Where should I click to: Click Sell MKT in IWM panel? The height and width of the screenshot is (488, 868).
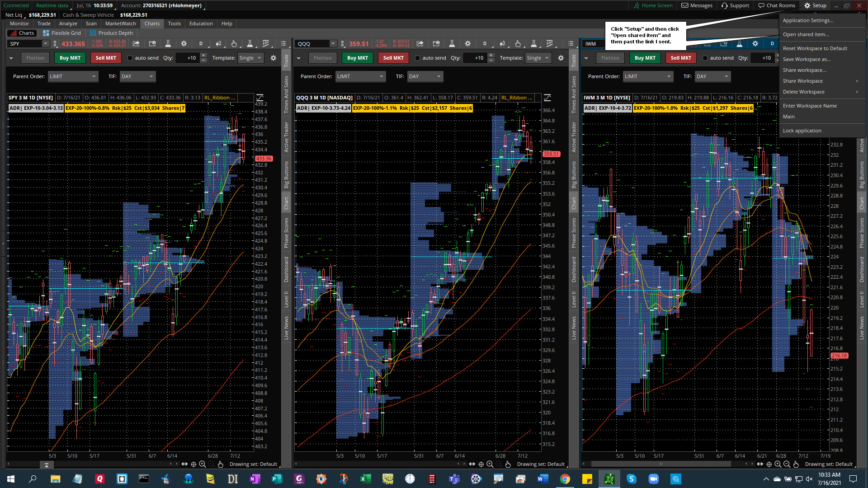click(681, 58)
